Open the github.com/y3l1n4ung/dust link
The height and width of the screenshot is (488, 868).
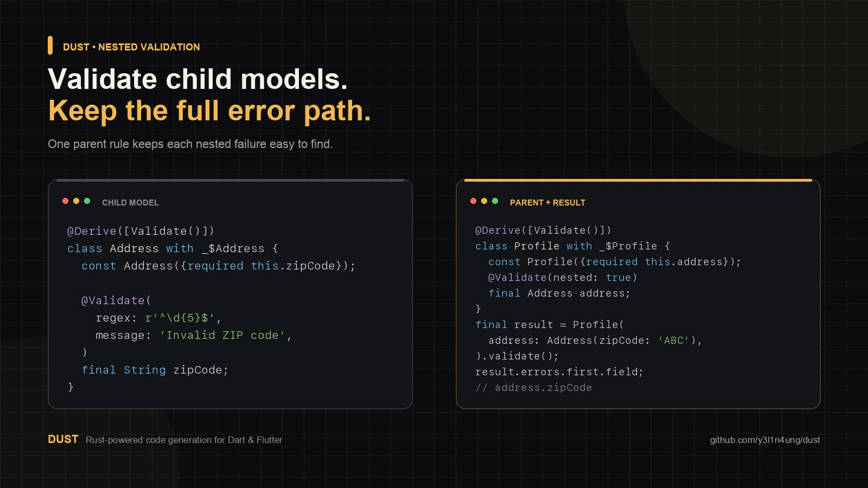(765, 440)
